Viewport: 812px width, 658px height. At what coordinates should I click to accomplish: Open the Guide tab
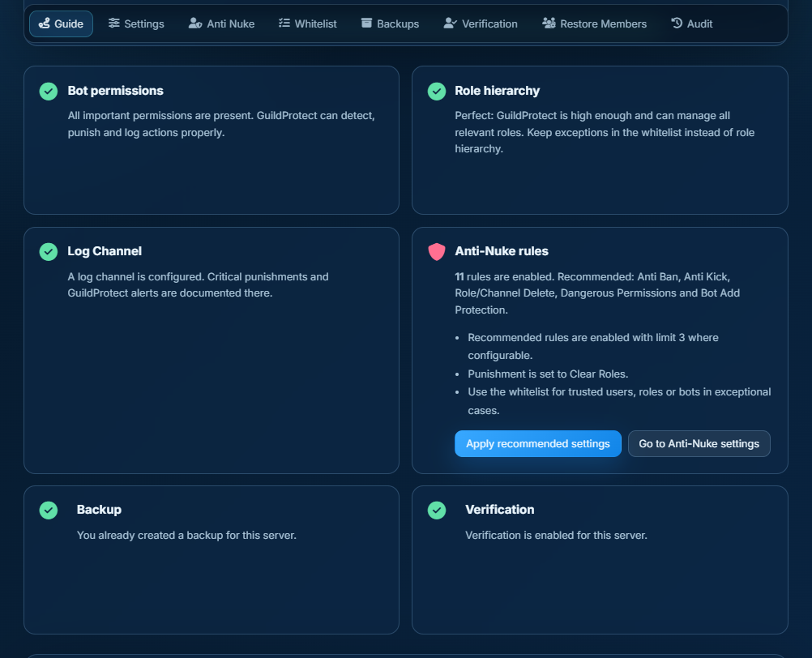click(x=61, y=23)
